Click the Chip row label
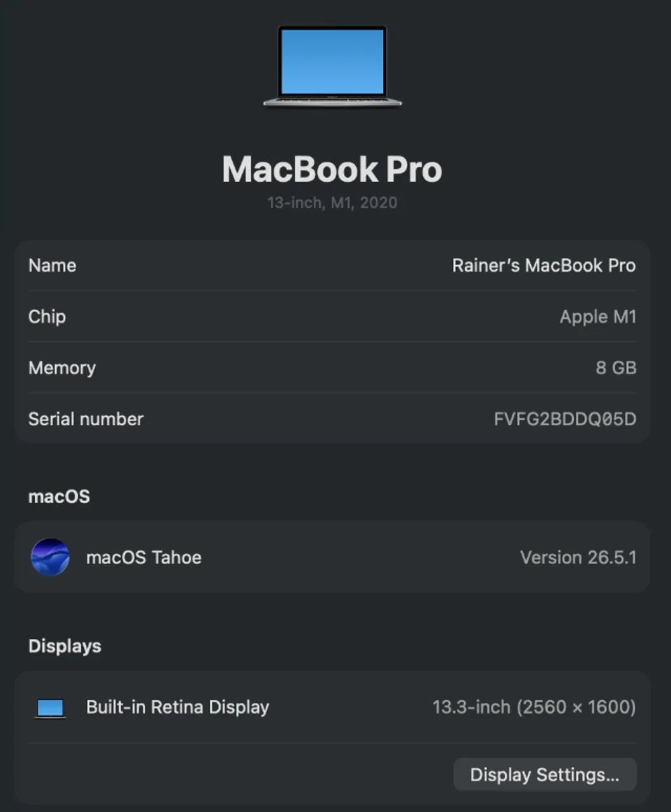Viewport: 671px width, 812px height. (x=47, y=317)
